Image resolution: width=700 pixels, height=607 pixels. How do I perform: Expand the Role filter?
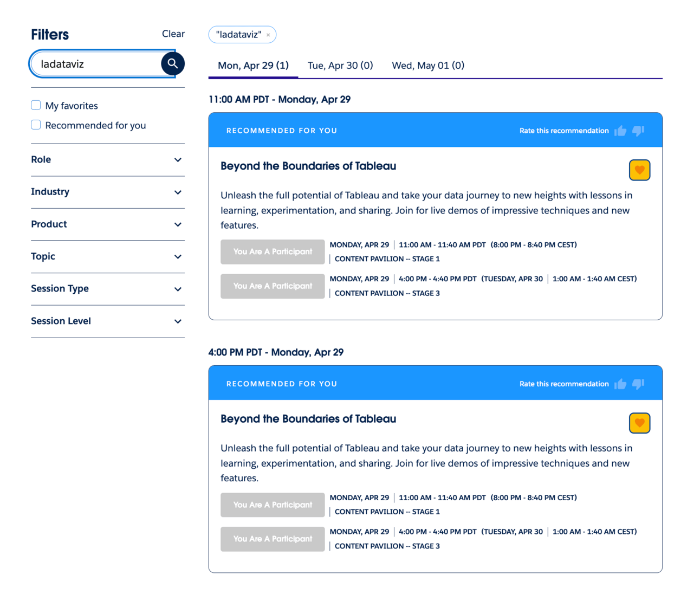pos(108,160)
